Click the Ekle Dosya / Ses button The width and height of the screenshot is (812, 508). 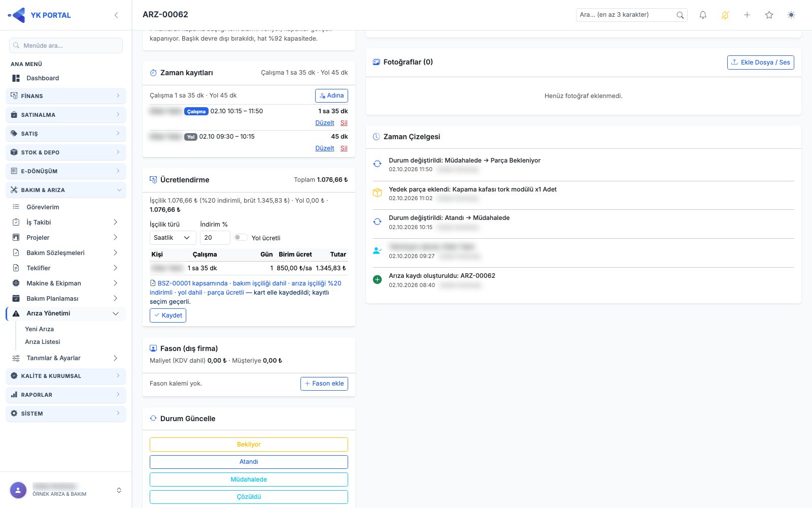point(761,62)
